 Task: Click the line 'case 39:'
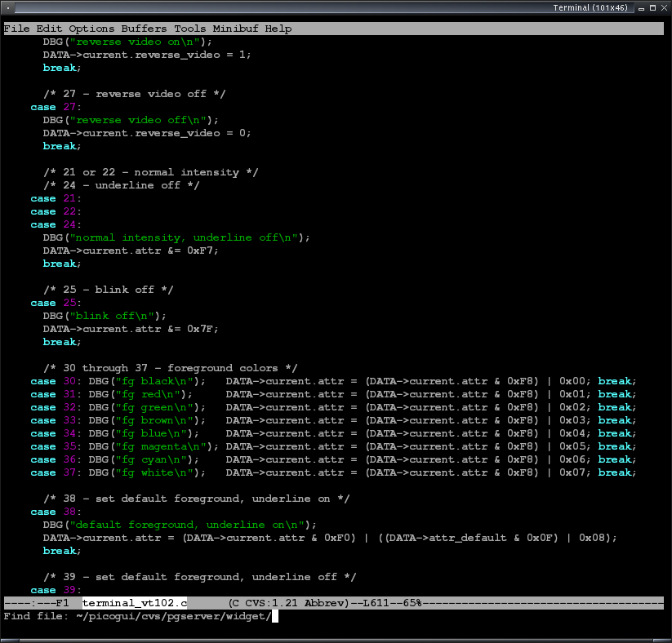(56, 590)
